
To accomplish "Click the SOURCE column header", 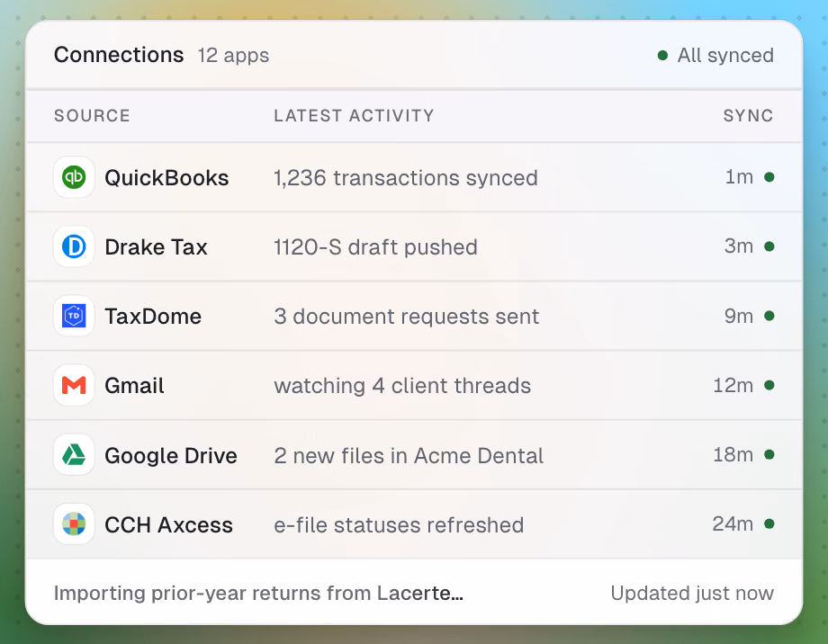I will pos(92,116).
